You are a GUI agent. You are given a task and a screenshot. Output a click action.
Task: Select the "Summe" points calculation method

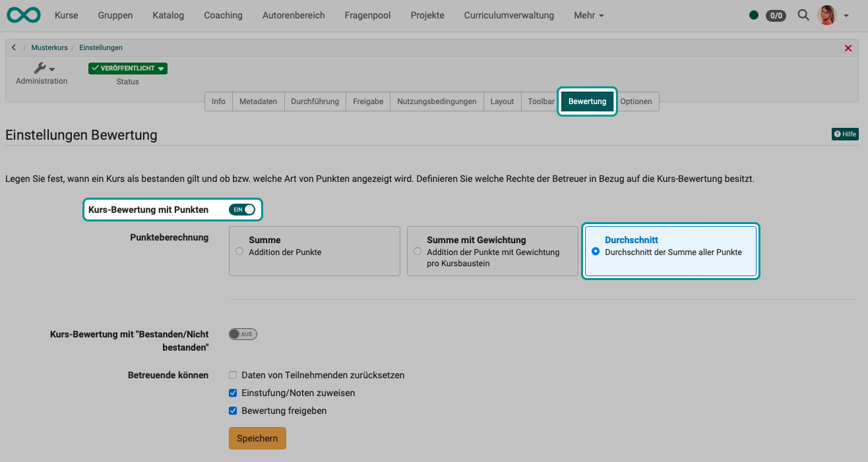pos(239,251)
